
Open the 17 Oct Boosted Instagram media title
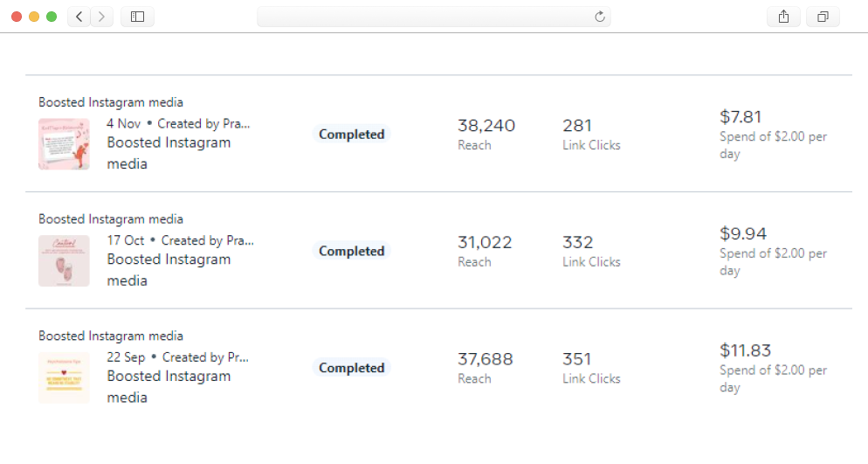(x=169, y=270)
